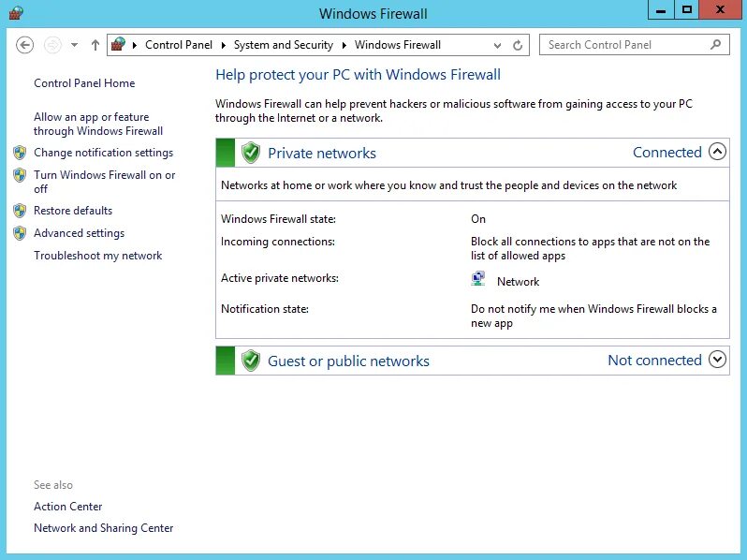Click the Restore defaults link

(x=73, y=211)
